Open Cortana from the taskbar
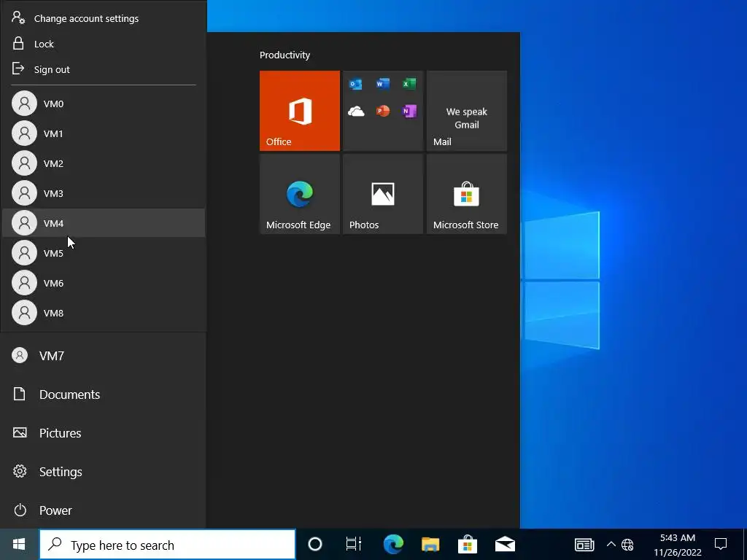This screenshot has height=560, width=747. click(x=315, y=544)
